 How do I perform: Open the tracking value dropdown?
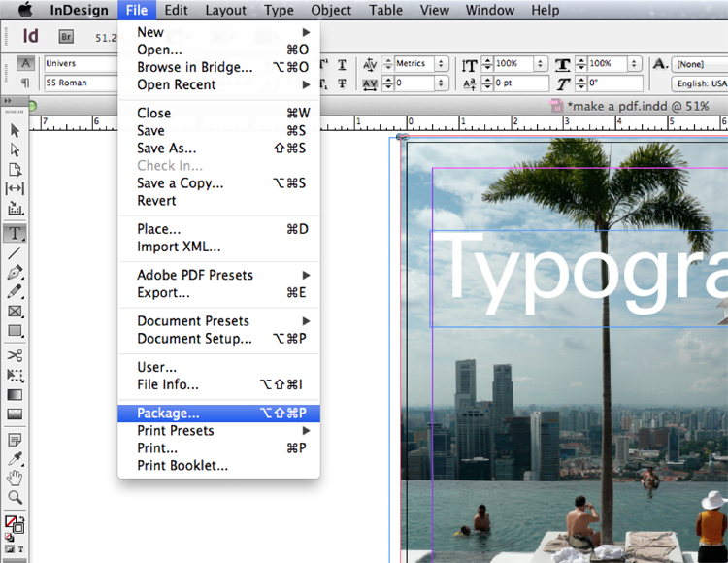441,83
